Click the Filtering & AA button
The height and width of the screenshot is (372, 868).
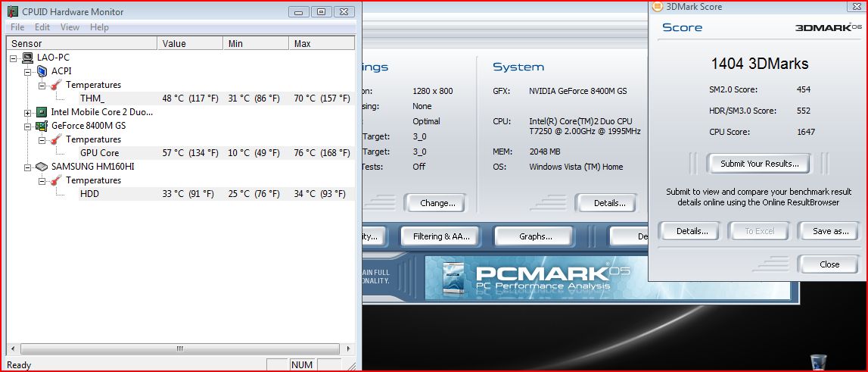pos(441,236)
